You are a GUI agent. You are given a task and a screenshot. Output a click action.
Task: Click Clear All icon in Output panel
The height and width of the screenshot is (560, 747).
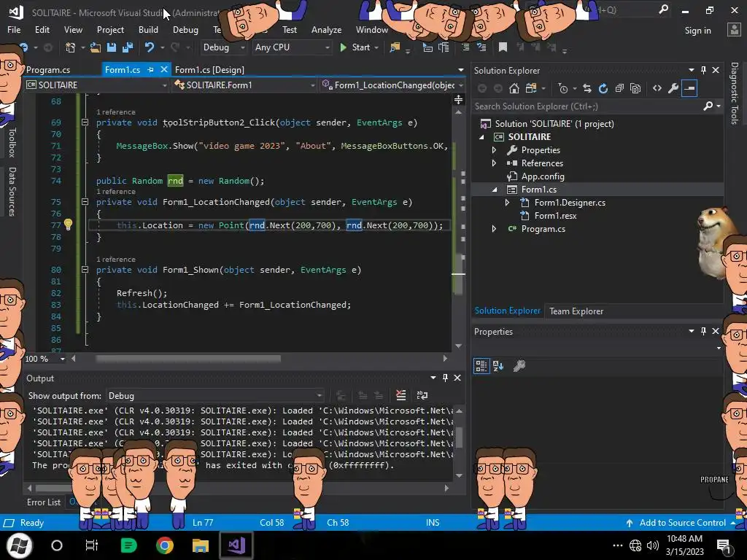pyautogui.click(x=401, y=395)
